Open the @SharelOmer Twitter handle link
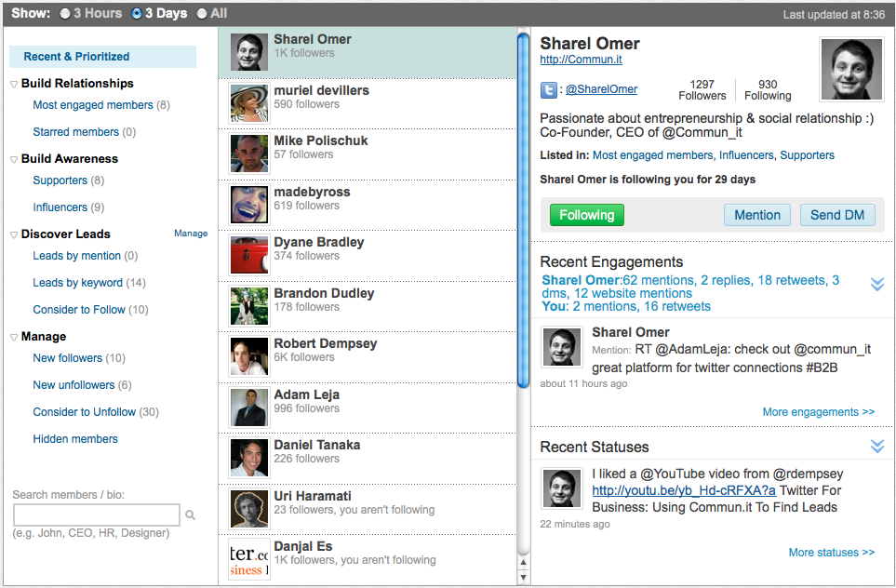 [x=601, y=89]
